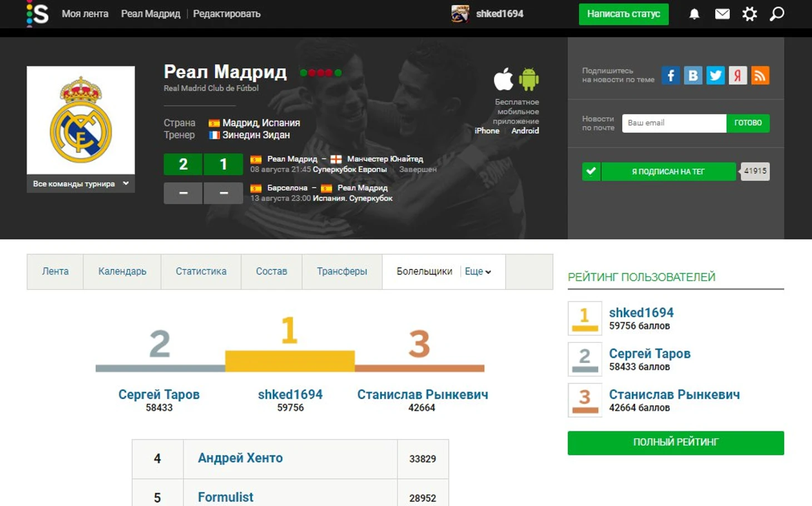Open iPhone app link
The height and width of the screenshot is (506, 812).
pos(487,131)
